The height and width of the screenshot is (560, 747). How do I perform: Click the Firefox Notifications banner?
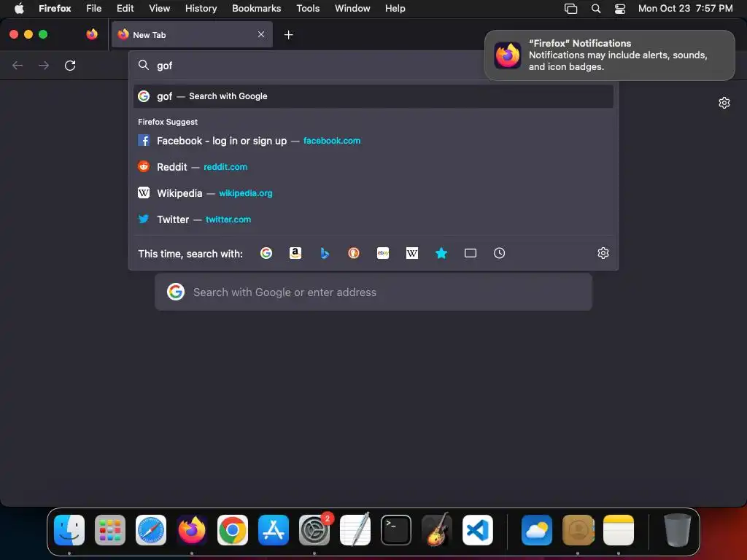tap(609, 55)
